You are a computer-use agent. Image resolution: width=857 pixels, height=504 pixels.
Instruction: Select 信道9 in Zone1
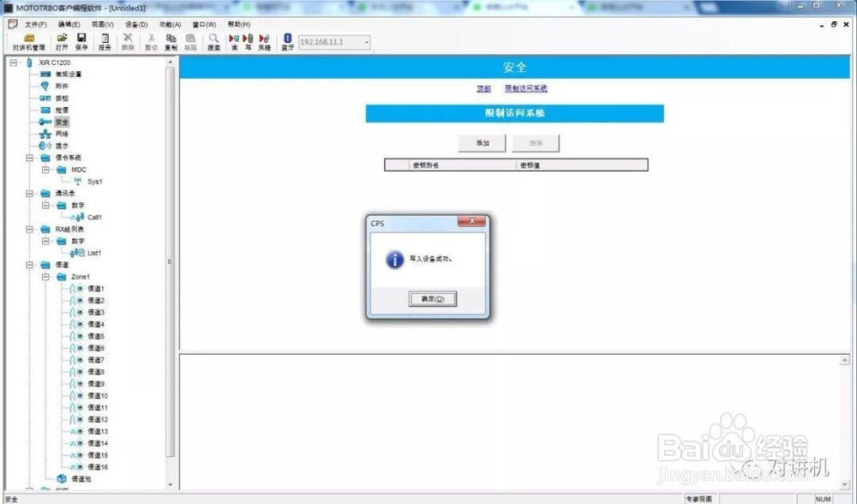(x=96, y=384)
